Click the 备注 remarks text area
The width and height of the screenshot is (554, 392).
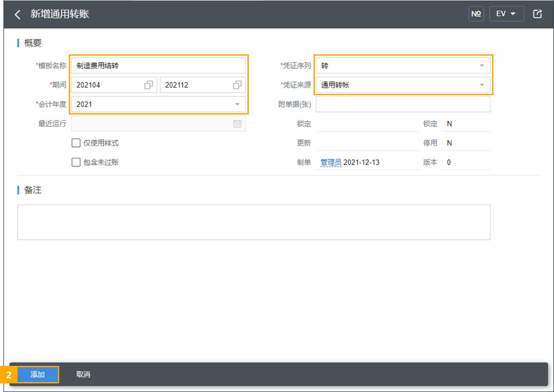coord(254,222)
